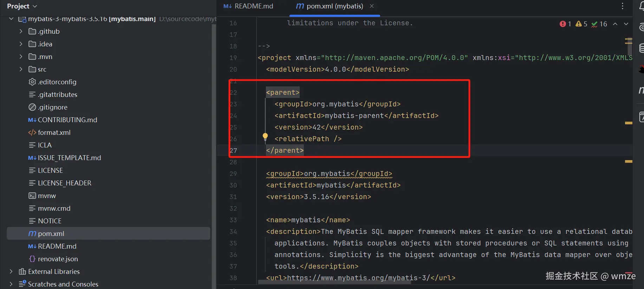Click the opening parent tag on line 22
644x289 pixels.
pyautogui.click(x=283, y=92)
